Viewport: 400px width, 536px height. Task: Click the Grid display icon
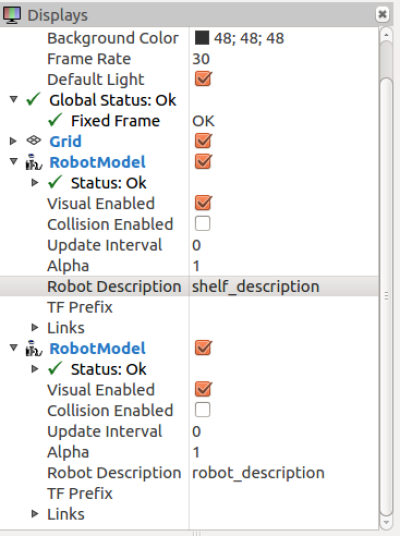coord(34,140)
